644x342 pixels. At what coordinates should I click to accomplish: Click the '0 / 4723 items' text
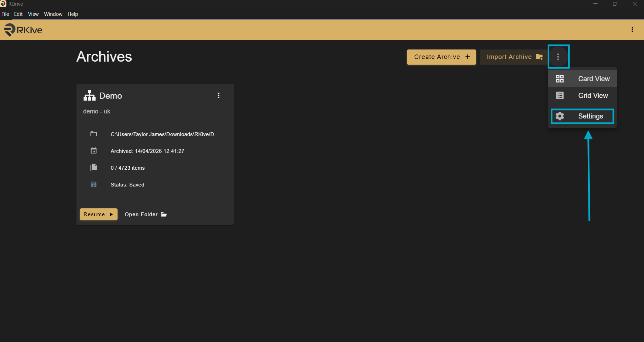128,168
